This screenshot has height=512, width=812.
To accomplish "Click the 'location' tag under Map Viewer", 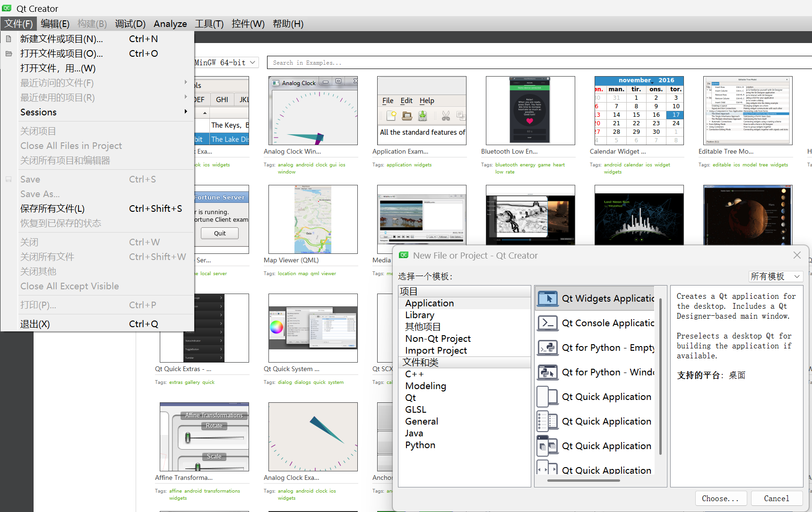I will pos(286,274).
